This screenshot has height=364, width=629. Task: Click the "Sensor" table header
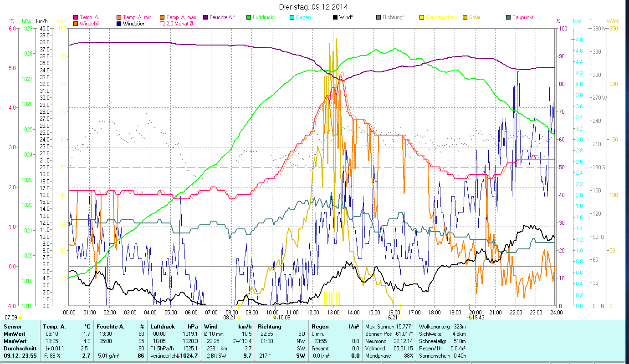tap(12, 327)
